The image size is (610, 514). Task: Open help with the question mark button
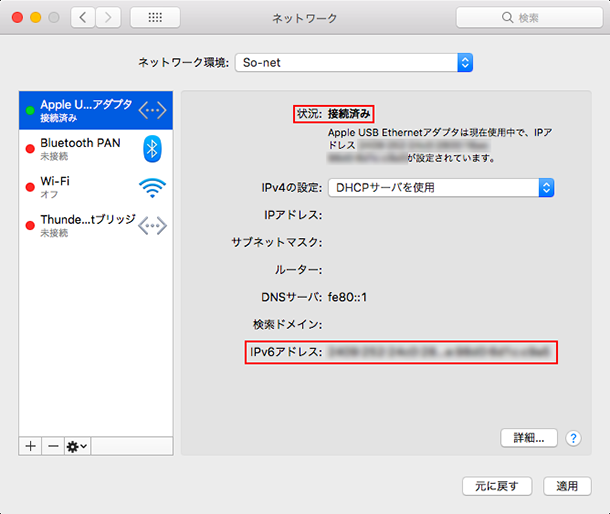click(x=573, y=438)
